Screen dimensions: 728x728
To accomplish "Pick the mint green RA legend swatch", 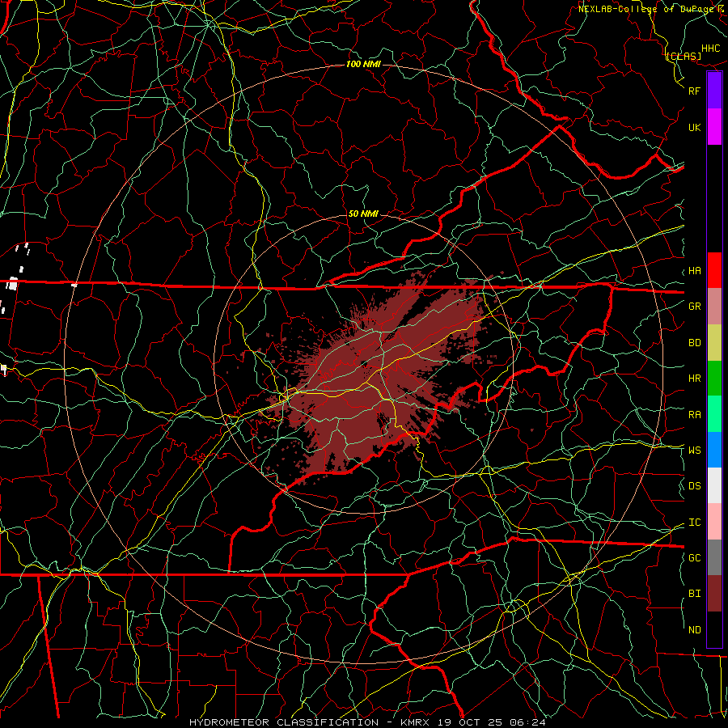I will 714,414.
